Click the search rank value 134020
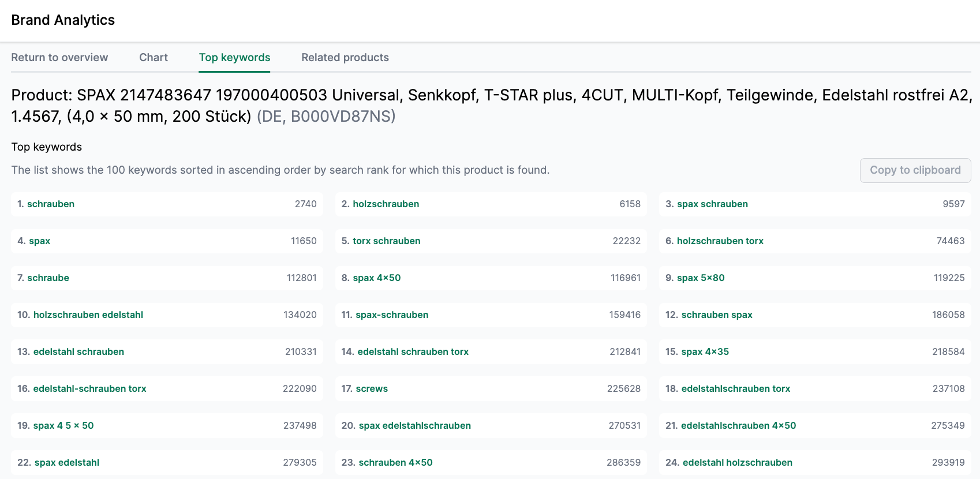The height and width of the screenshot is (479, 980). pyautogui.click(x=300, y=315)
